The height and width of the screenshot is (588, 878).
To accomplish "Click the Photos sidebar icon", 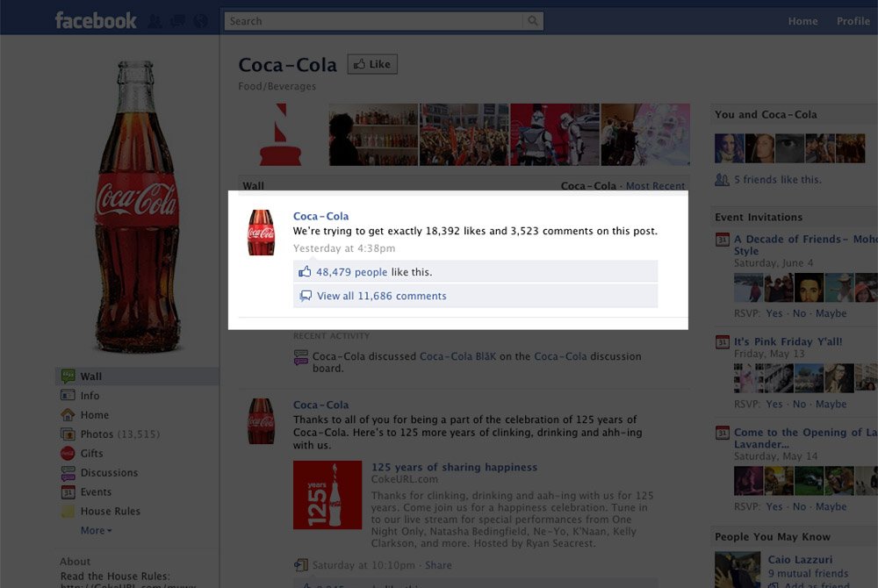I will click(68, 434).
